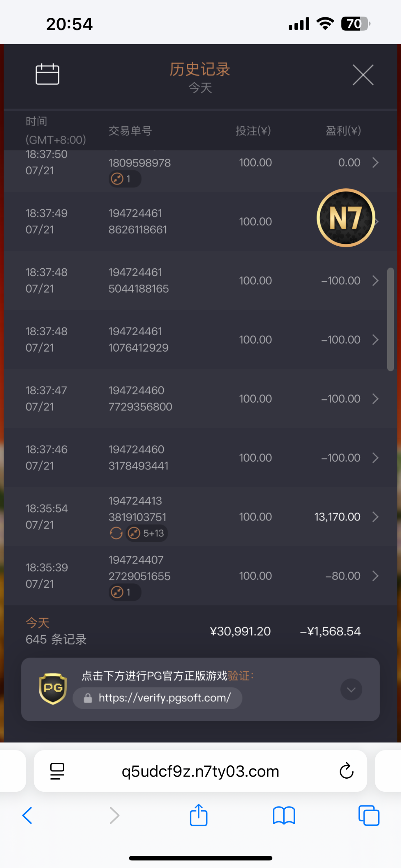Tap the respin circular arrow icon
This screenshot has width=401, height=868.
(x=116, y=533)
